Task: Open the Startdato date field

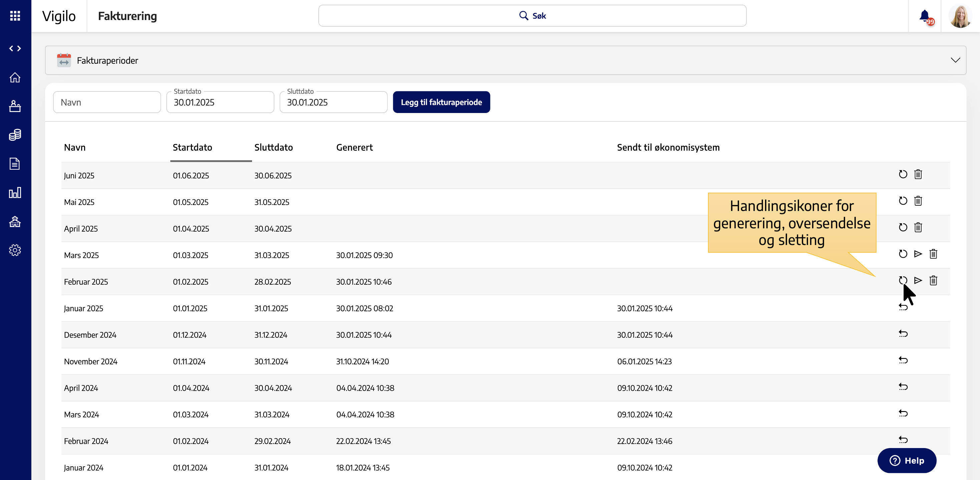Action: click(x=220, y=102)
